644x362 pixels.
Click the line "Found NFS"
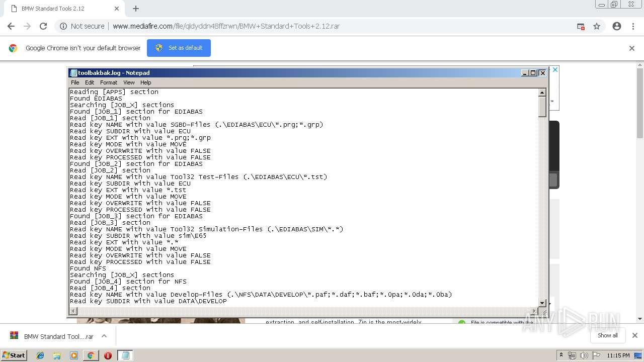coord(88,268)
